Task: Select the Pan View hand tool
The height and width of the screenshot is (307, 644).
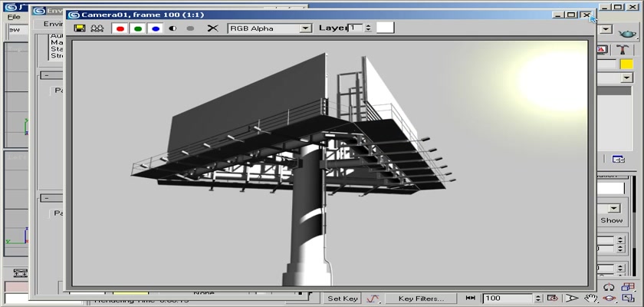Action: [590, 298]
